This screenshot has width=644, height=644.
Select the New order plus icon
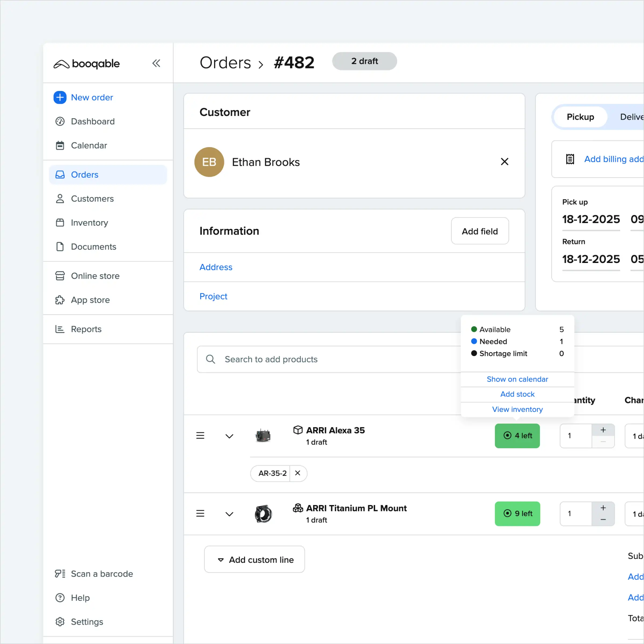(x=60, y=97)
